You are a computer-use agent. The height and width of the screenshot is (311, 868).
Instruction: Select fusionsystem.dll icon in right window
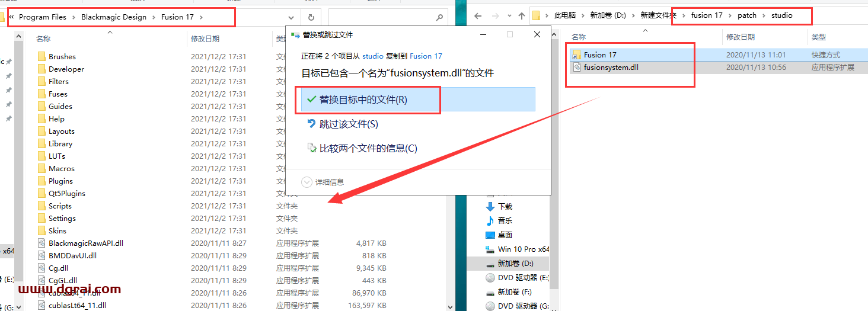[577, 68]
